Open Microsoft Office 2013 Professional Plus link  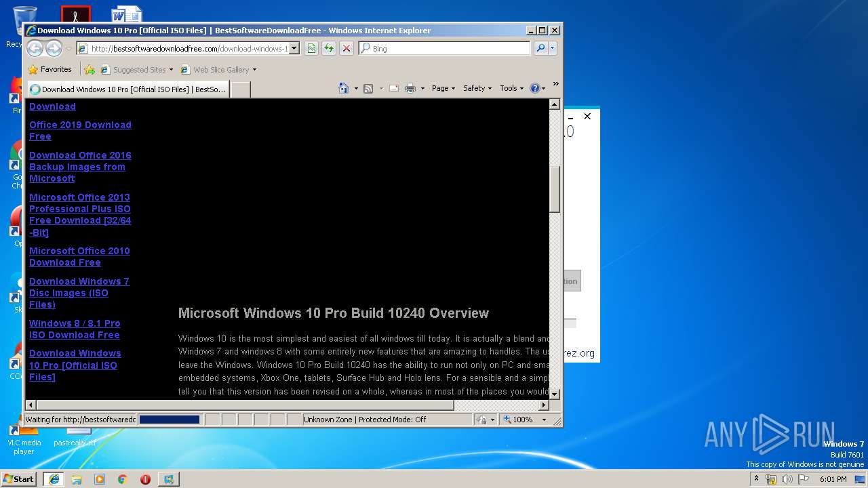(80, 215)
